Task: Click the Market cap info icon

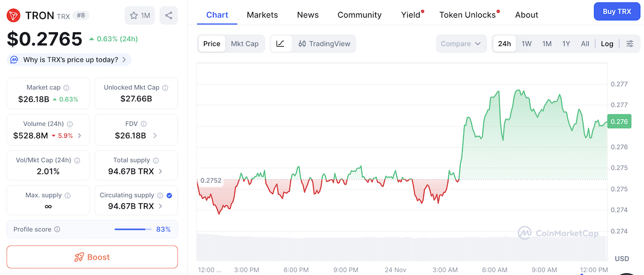Action: click(67, 87)
